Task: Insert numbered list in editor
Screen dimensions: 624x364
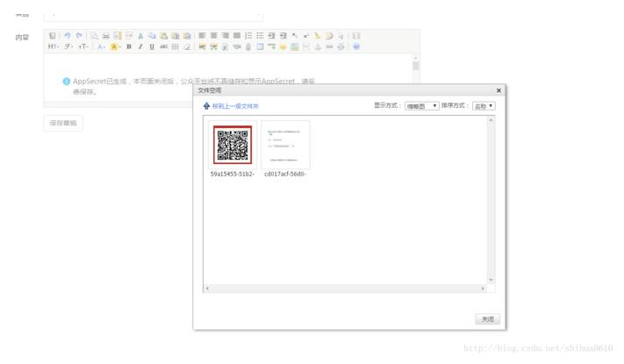Action: (x=248, y=36)
